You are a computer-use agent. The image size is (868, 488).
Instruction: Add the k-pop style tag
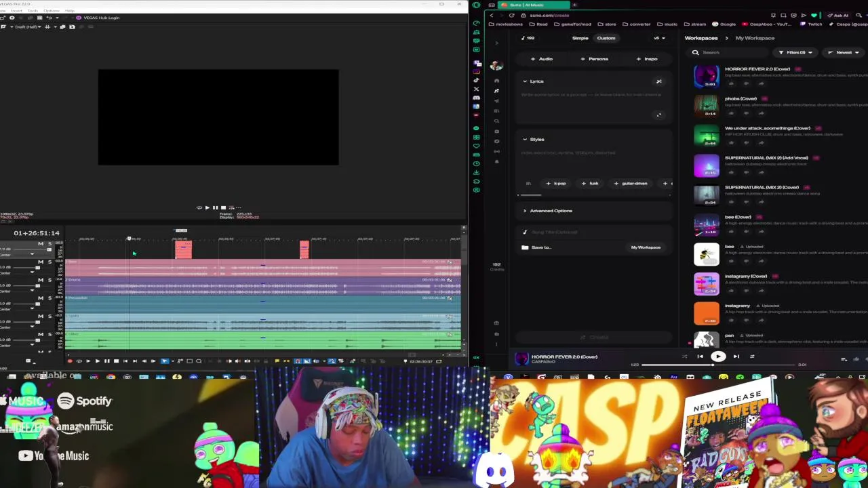point(556,184)
